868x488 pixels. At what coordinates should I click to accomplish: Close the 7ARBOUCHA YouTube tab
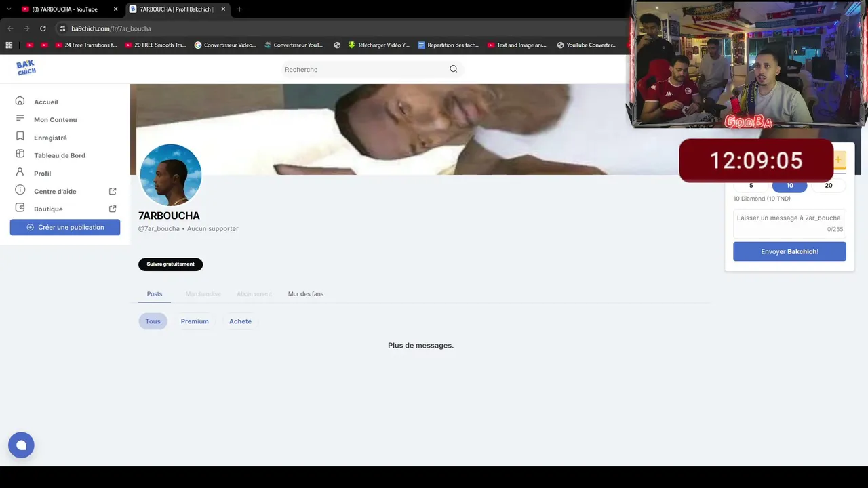(x=116, y=9)
